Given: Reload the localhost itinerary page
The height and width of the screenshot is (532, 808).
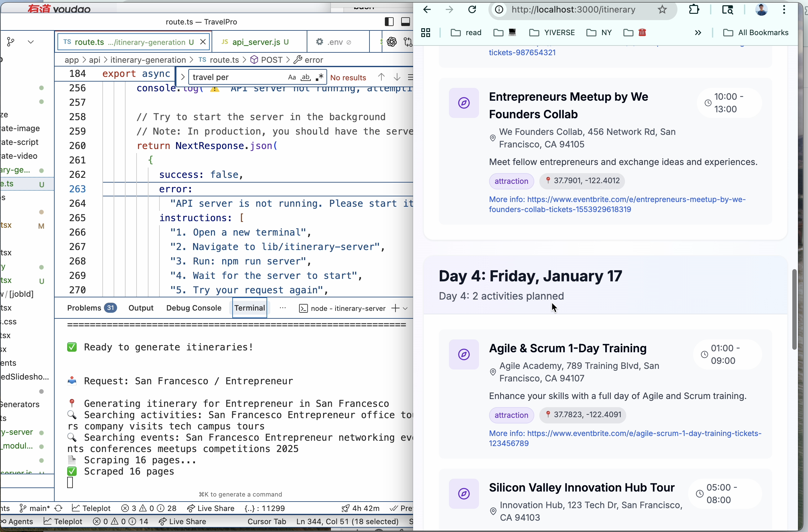Looking at the screenshot, I should pos(472,10).
